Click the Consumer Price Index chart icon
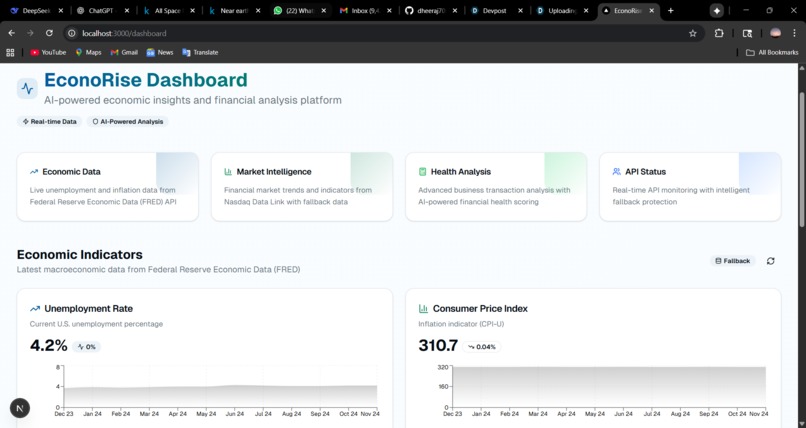 click(x=423, y=309)
